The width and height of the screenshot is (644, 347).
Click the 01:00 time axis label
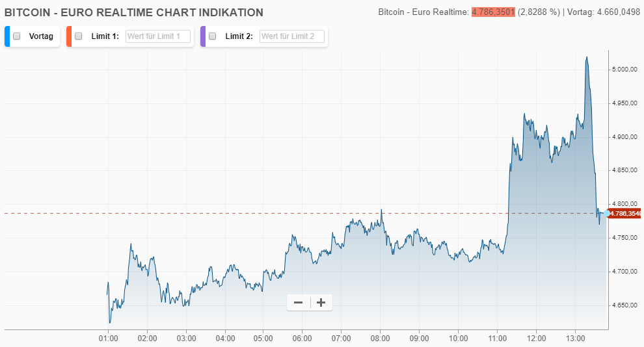(108, 339)
